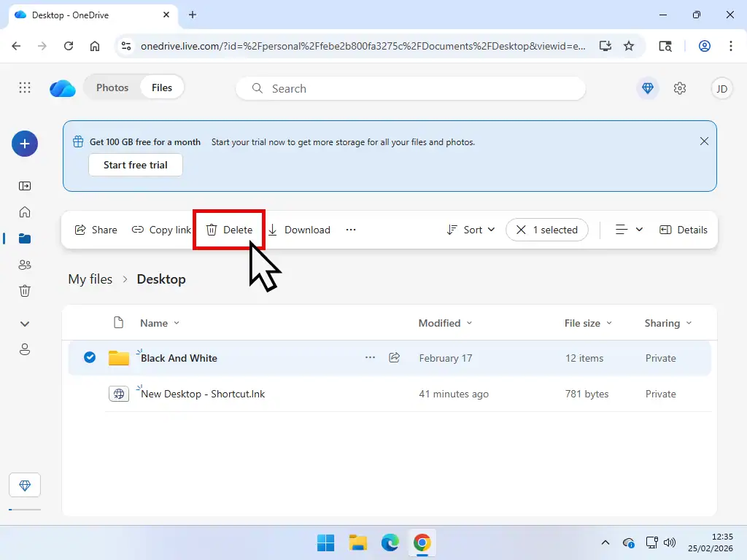Open the Recycle bin in sidebar
The height and width of the screenshot is (560, 747).
click(25, 290)
